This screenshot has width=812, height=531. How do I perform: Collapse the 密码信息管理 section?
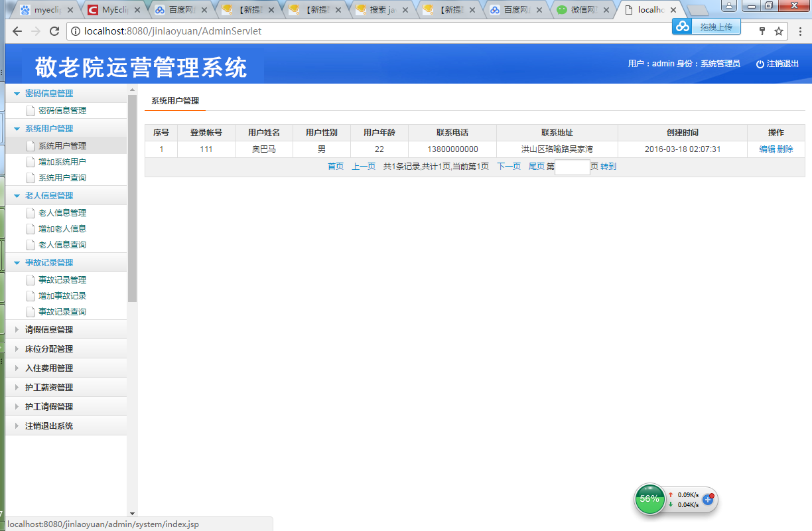click(x=17, y=94)
